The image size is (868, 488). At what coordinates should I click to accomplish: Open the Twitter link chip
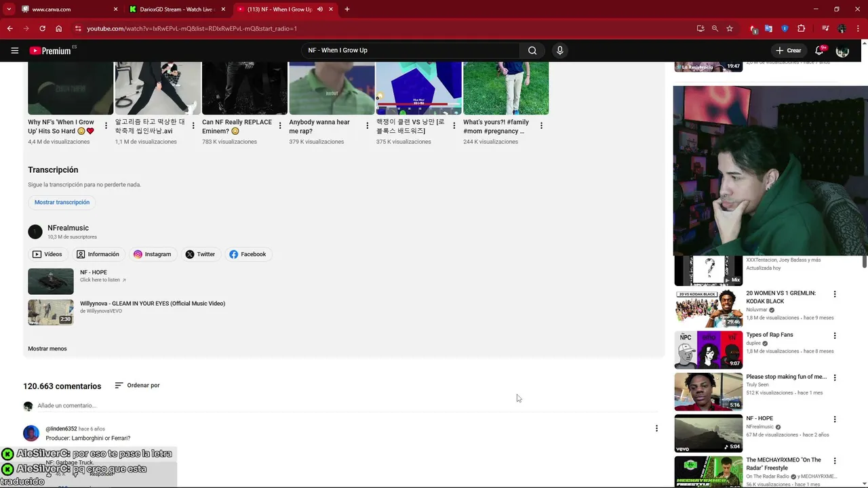pyautogui.click(x=200, y=254)
